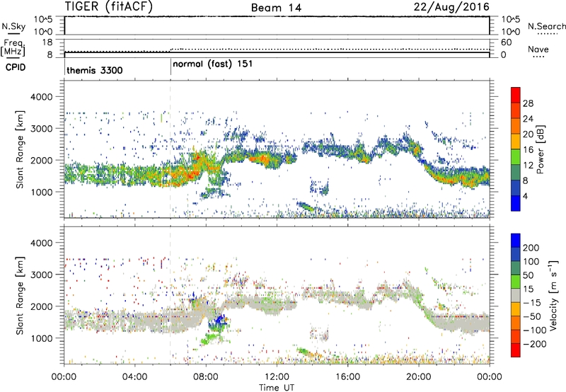Click the 'N.Search' legend label
Image resolution: width=566 pixels, height=392 pixels.
[x=546, y=26]
